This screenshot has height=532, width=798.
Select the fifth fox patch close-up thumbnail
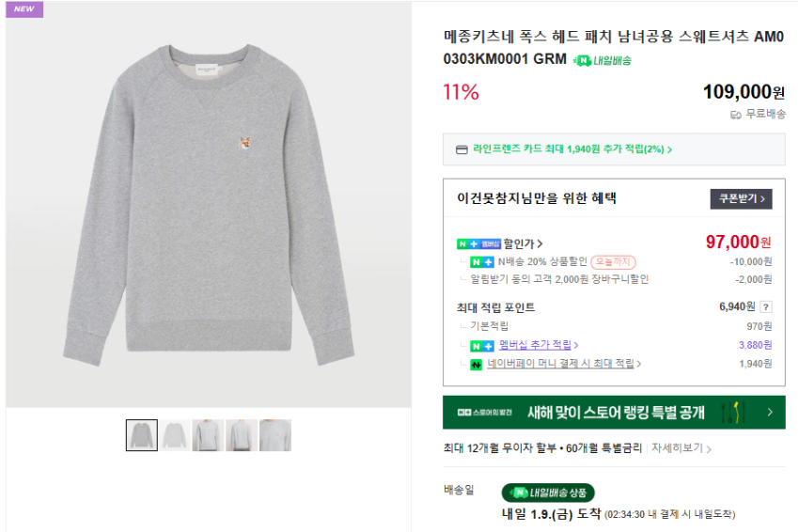[x=275, y=435]
